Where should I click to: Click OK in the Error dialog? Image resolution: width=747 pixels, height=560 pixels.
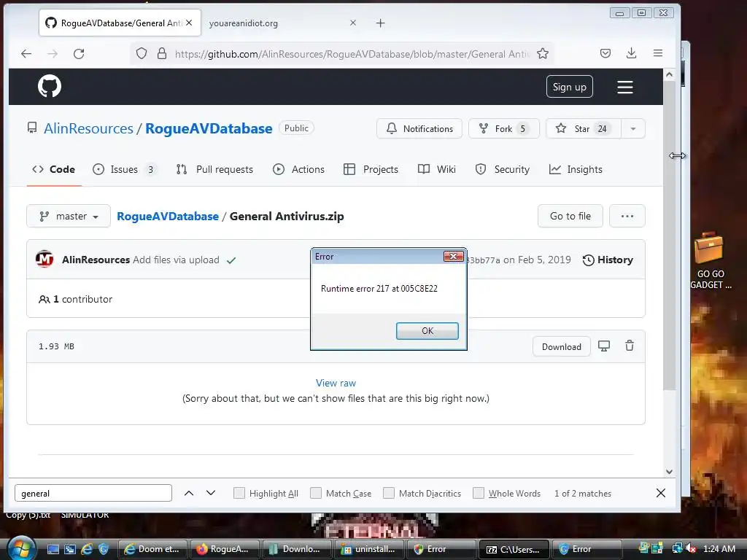pos(427,331)
